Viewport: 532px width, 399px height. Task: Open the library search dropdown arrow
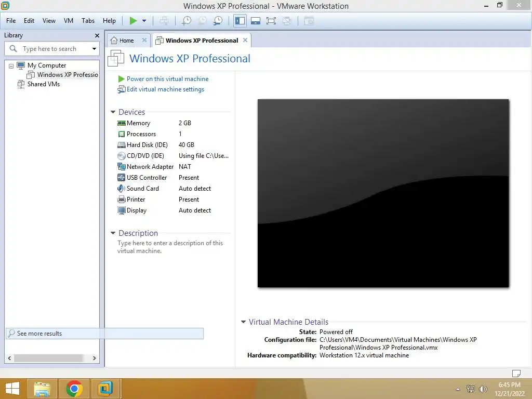coord(94,49)
